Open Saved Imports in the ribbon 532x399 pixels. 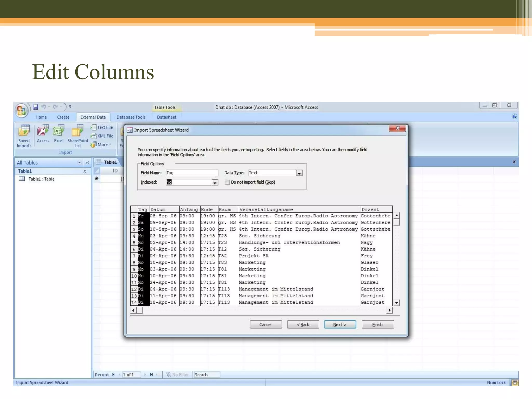tap(24, 136)
